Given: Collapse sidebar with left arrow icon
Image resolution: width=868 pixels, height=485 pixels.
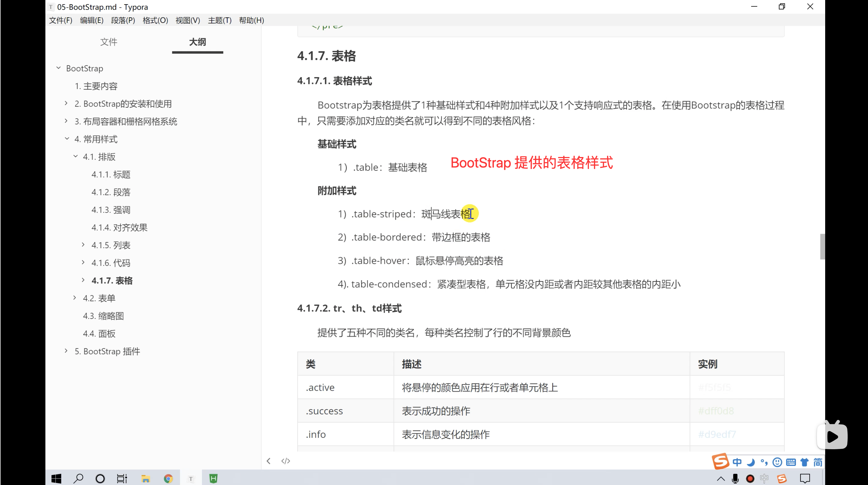Looking at the screenshot, I should [x=269, y=461].
